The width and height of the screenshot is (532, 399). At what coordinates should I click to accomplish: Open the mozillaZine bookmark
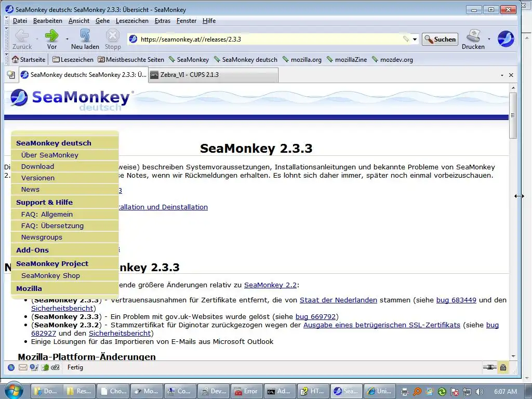347,60
